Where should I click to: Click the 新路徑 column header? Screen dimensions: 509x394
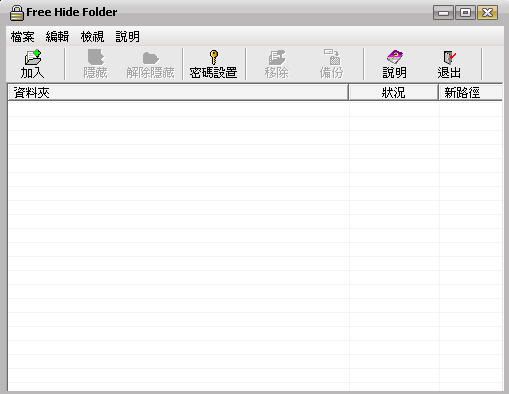470,92
